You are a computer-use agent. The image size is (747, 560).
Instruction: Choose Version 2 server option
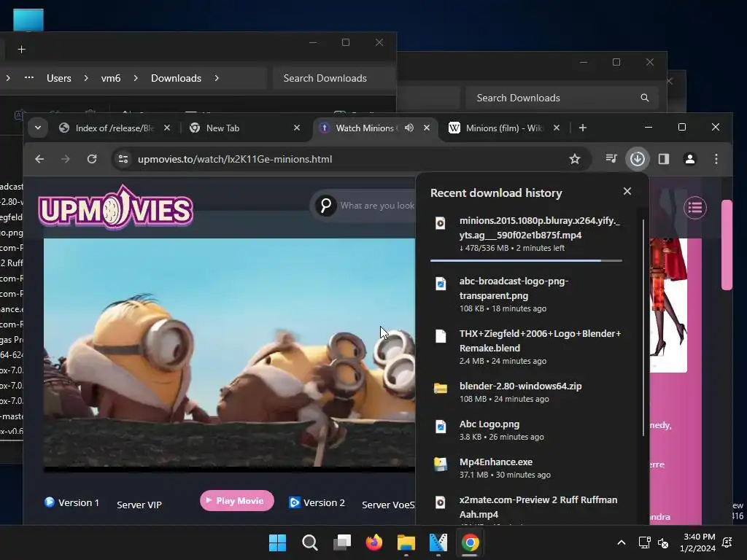tap(317, 502)
